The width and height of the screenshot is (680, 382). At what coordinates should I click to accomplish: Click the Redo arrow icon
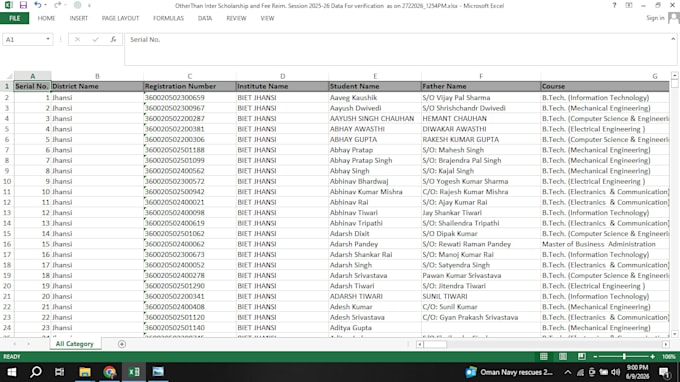pos(57,5)
